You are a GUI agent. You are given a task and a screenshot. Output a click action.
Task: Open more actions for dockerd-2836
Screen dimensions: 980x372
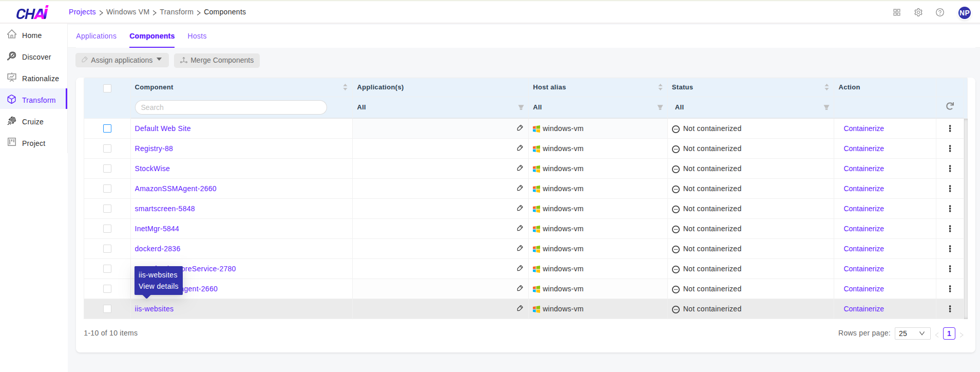950,249
